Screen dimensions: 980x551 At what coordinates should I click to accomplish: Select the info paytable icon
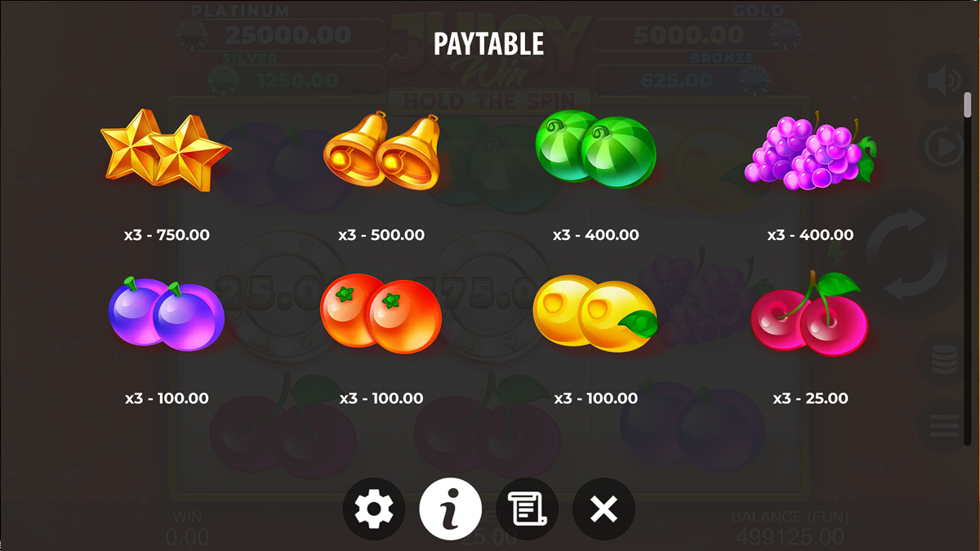(450, 509)
